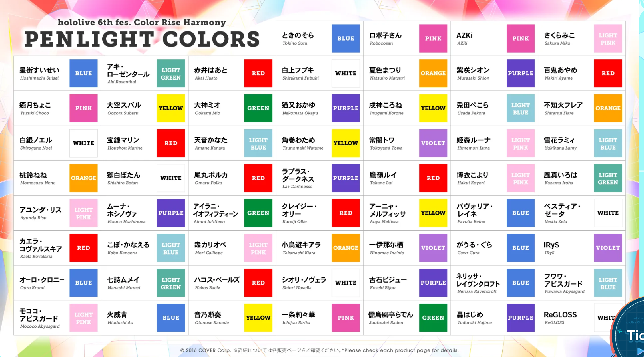Select Vestia Zeta's WHITE swatch

point(608,213)
